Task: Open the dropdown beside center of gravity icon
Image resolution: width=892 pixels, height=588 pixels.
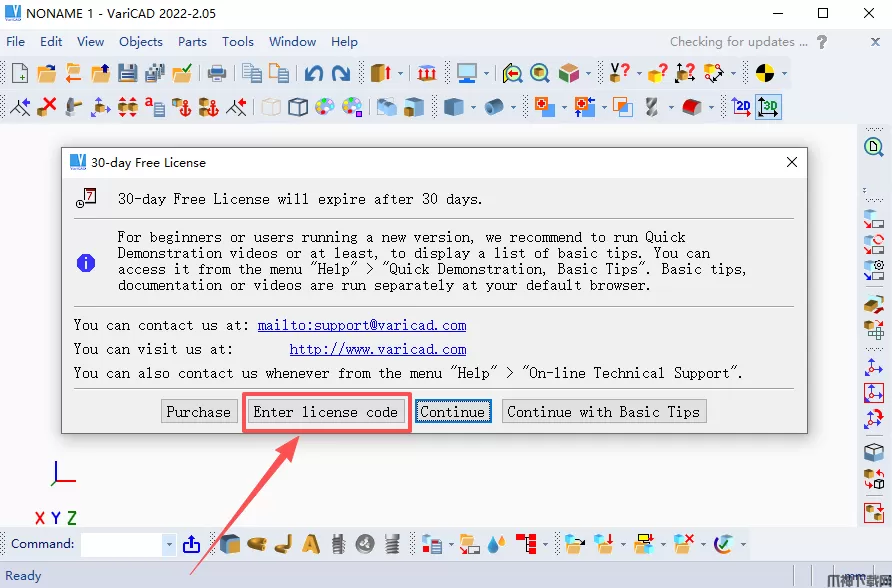Action: [x=784, y=73]
